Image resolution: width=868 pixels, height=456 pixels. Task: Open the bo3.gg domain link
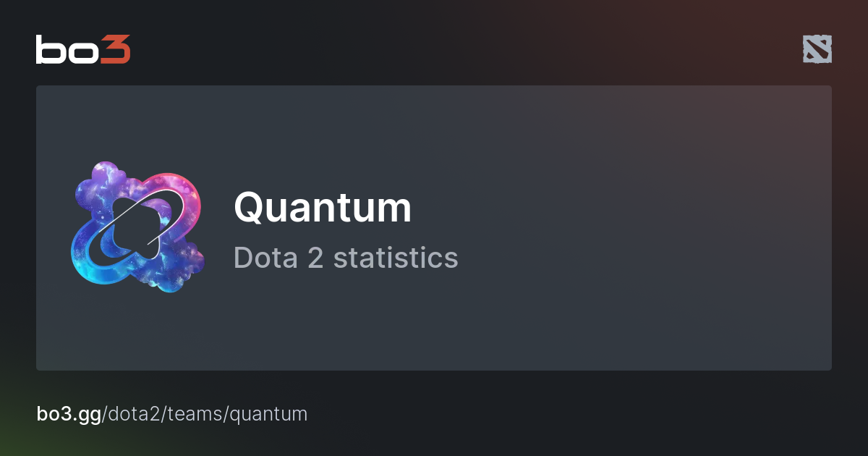pos(69,414)
